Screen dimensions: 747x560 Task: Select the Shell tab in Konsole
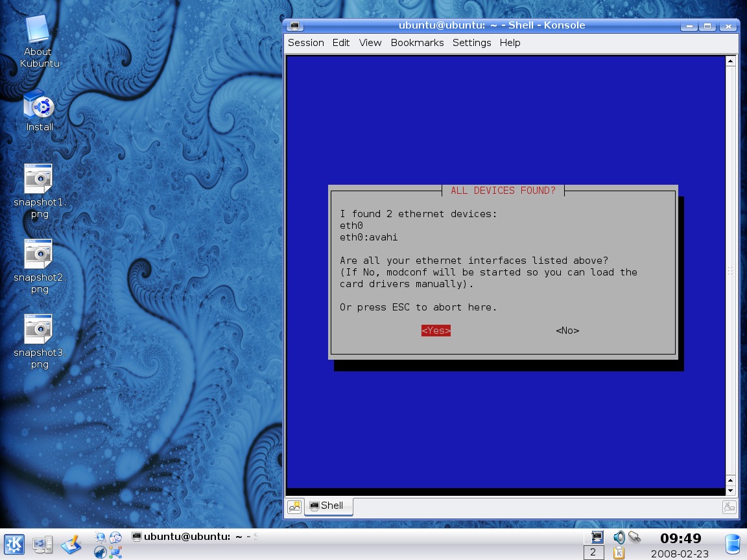tap(328, 506)
